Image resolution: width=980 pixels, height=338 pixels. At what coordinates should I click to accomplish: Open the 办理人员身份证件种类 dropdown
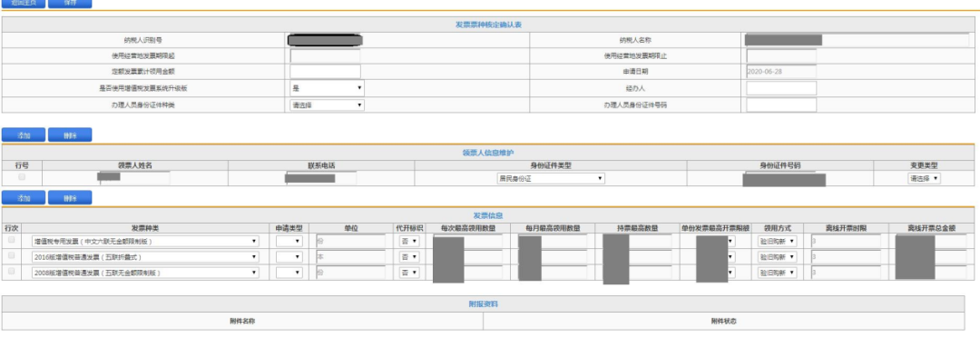click(x=327, y=104)
